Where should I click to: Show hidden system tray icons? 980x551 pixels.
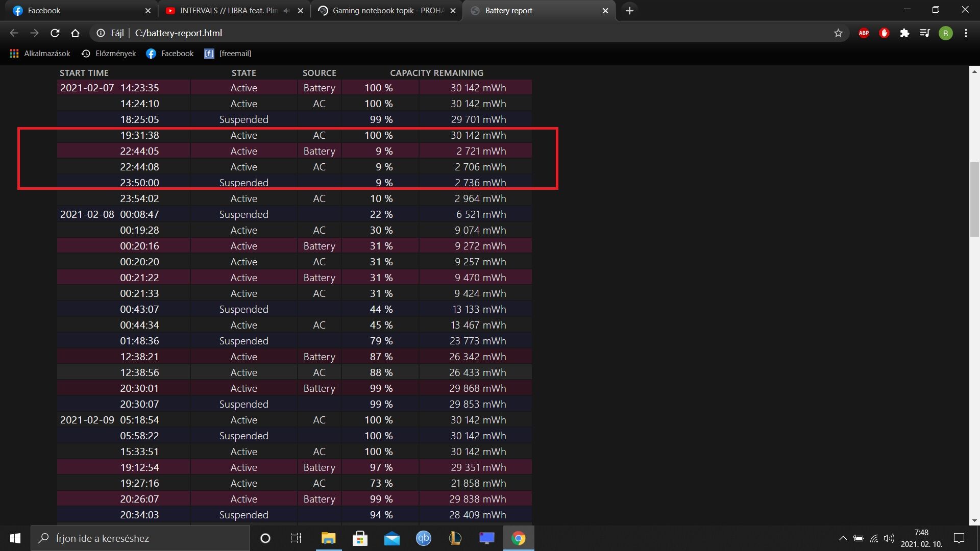(x=843, y=538)
